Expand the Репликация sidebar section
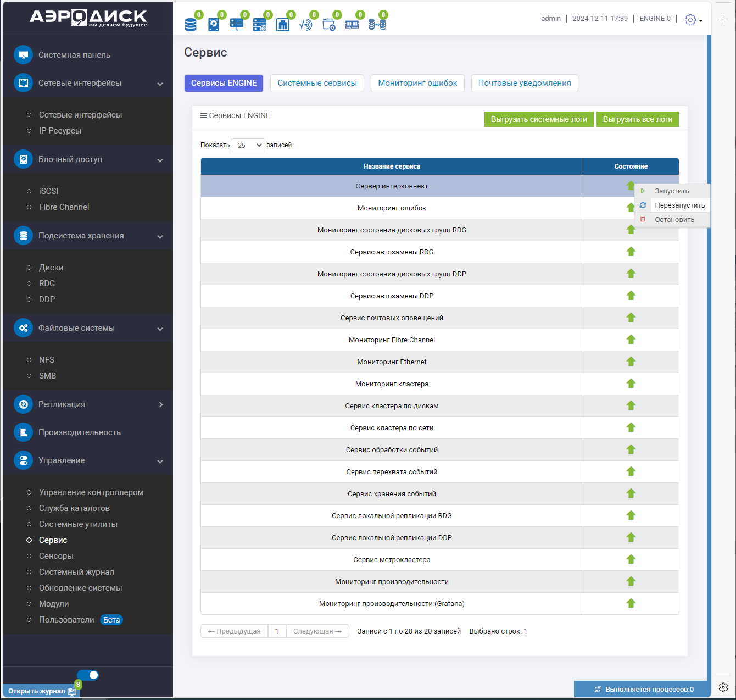 click(x=160, y=405)
